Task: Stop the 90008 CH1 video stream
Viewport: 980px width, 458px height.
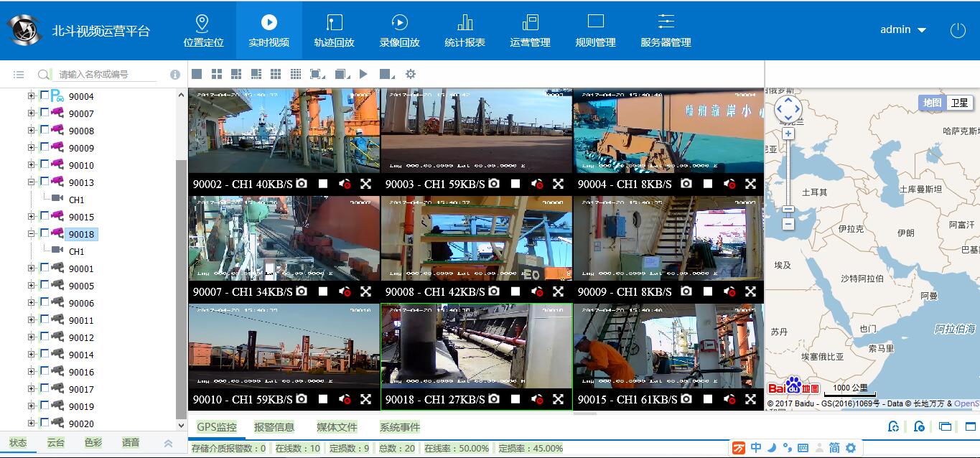Action: (x=515, y=291)
